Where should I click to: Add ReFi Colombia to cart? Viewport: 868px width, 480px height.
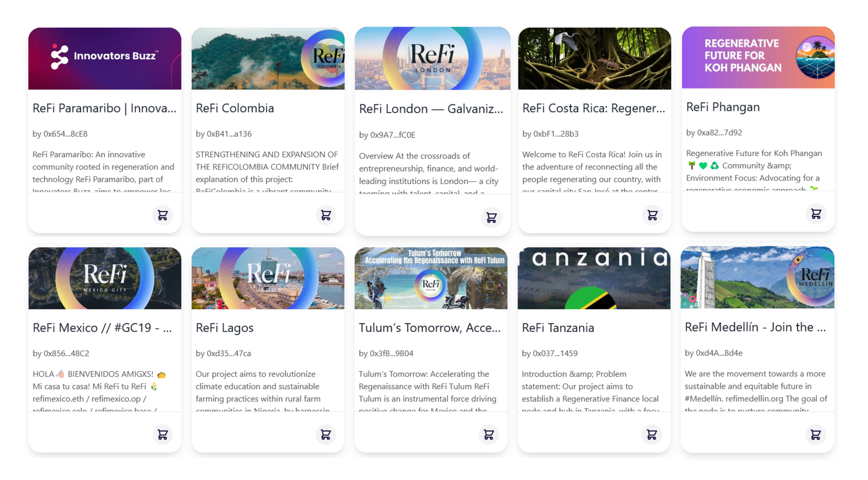(x=325, y=215)
